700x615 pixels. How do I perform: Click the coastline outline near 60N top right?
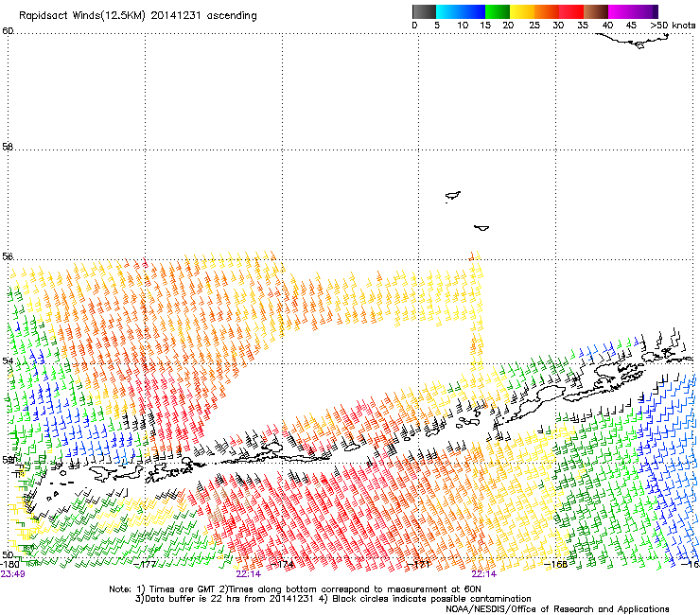633,41
